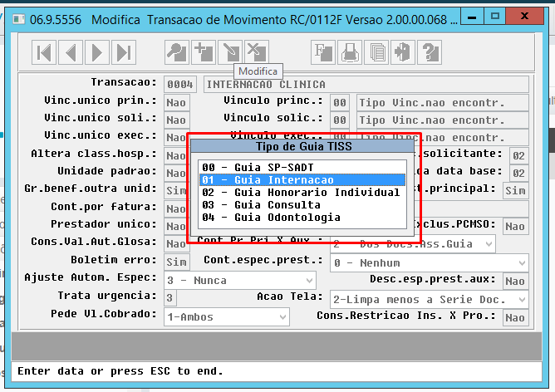Click the data base field showing 02

(x=519, y=173)
